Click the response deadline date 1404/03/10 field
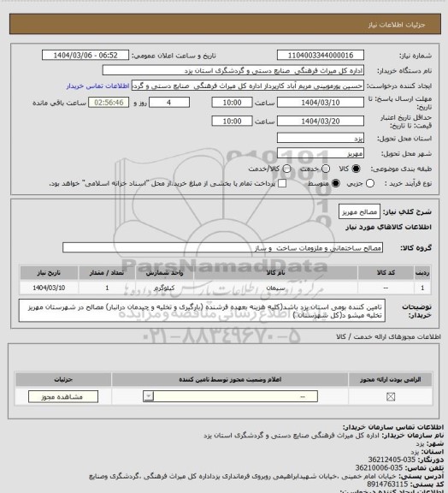 coord(321,103)
